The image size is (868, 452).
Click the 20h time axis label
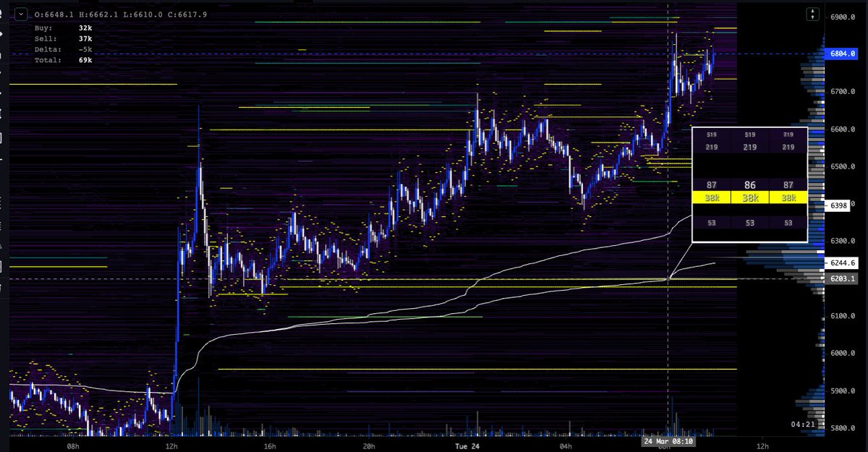[370, 447]
